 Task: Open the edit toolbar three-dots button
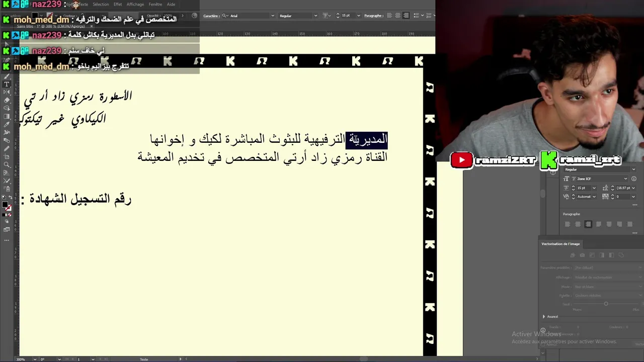click(x=7, y=240)
